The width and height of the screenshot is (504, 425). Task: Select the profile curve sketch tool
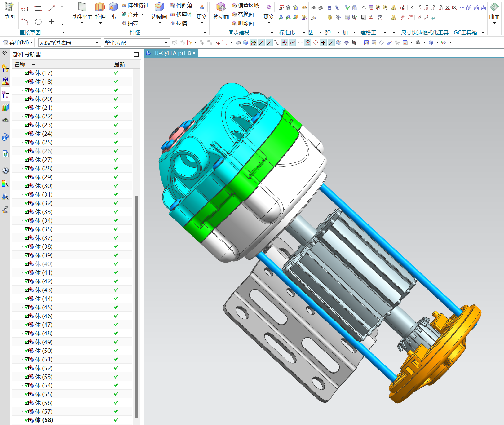click(x=25, y=8)
